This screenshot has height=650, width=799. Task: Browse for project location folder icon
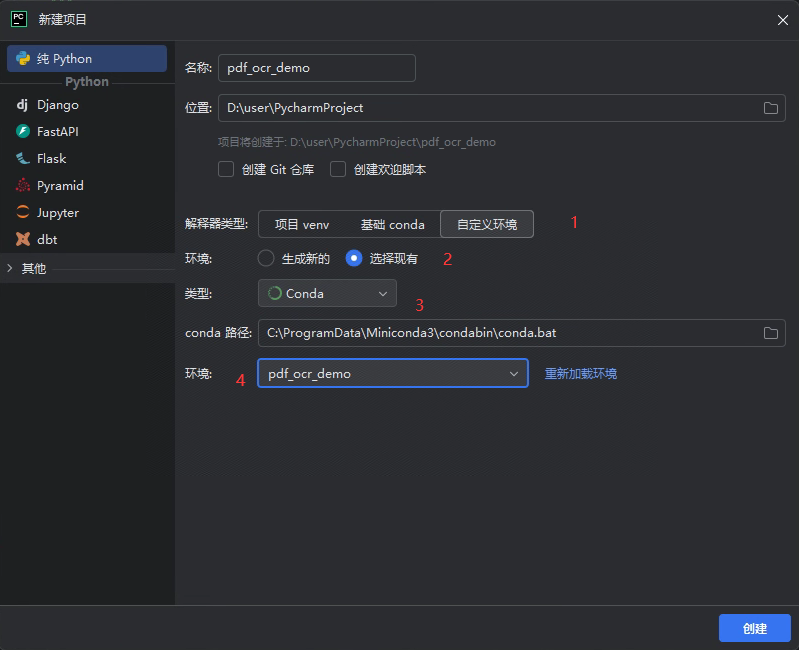click(x=770, y=108)
